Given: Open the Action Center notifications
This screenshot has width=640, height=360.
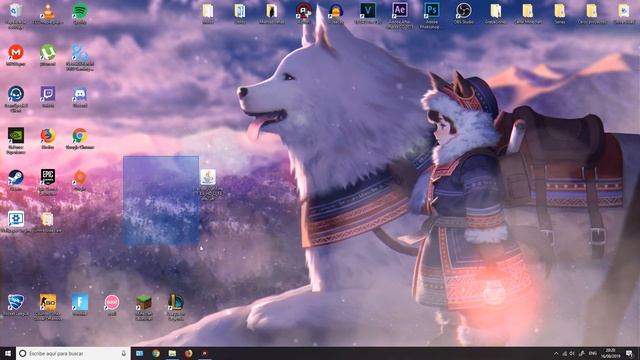Looking at the screenshot, I should click(x=630, y=353).
